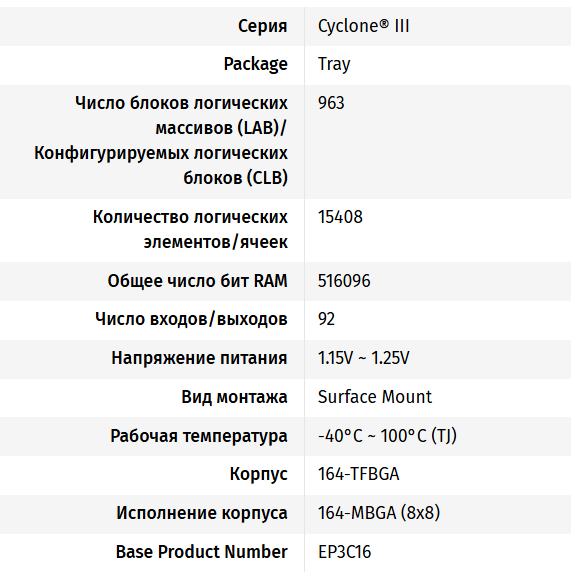Image resolution: width=571 pixels, height=581 pixels.
Task: Select the 164-MBGA (8x8) value
Action: pyautogui.click(x=379, y=513)
